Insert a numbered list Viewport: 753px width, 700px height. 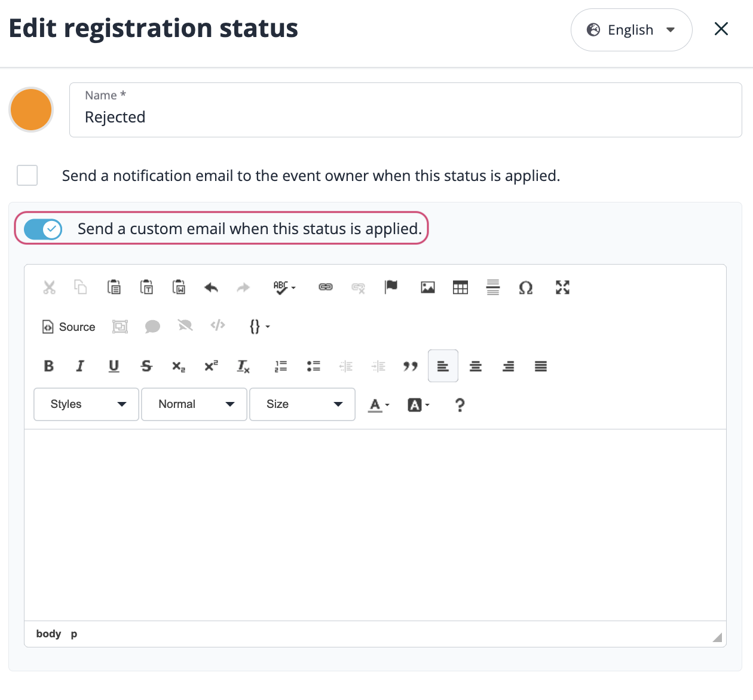(280, 366)
